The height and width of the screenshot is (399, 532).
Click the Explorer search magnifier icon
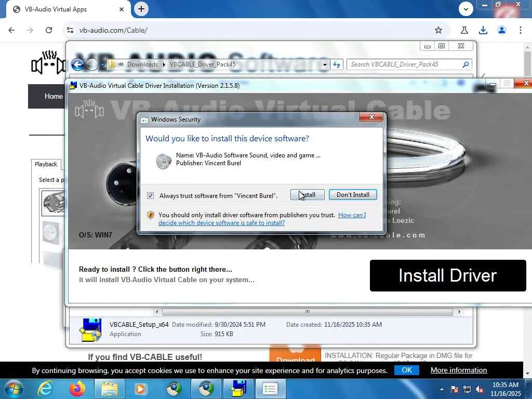tap(465, 64)
